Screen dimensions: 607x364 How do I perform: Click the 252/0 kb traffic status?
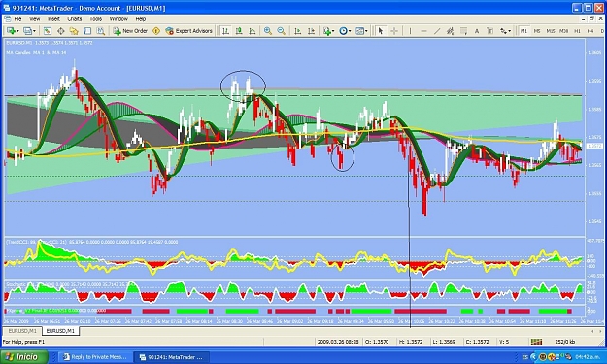(x=565, y=342)
